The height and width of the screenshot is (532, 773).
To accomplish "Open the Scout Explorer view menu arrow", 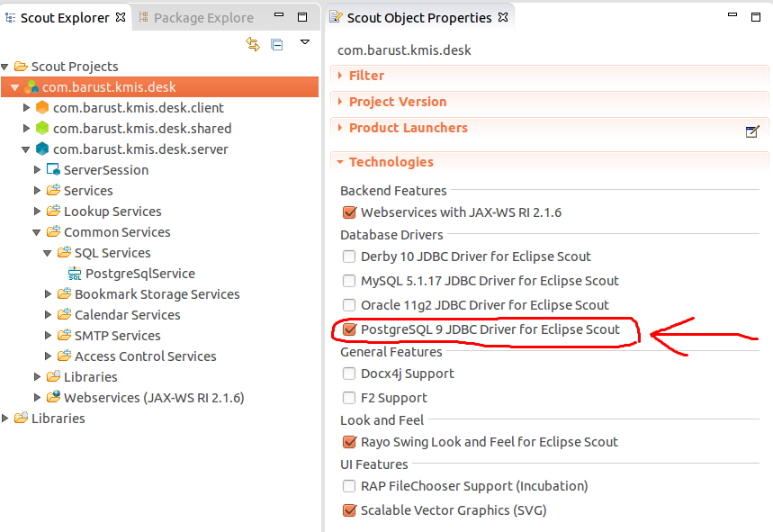I will (305, 42).
